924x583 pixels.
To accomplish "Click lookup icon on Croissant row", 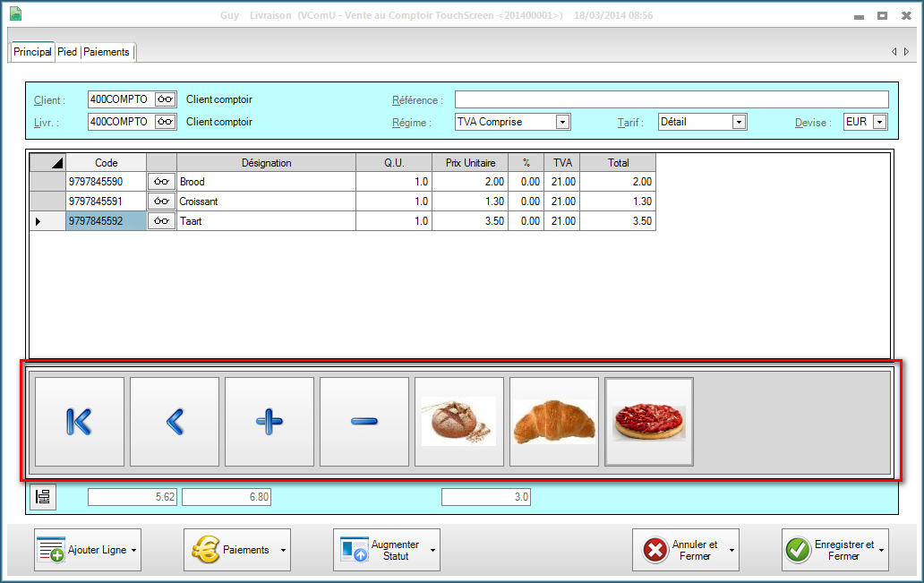I will [x=161, y=201].
